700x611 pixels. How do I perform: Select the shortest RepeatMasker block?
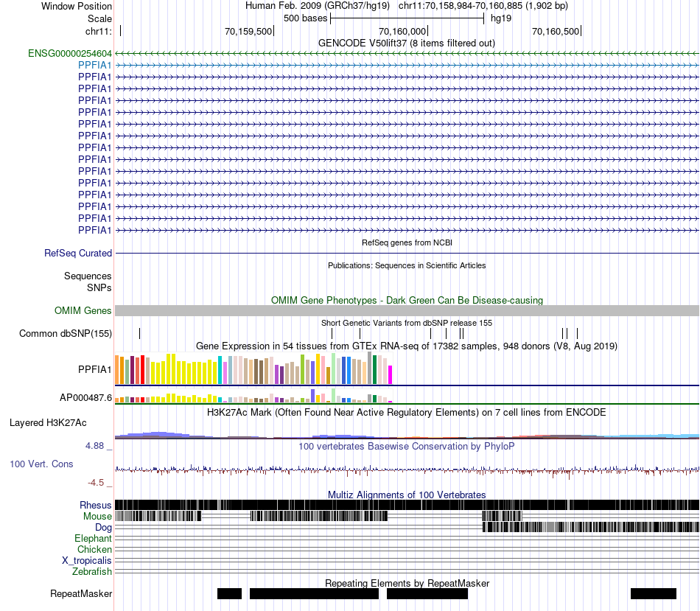[x=229, y=593]
